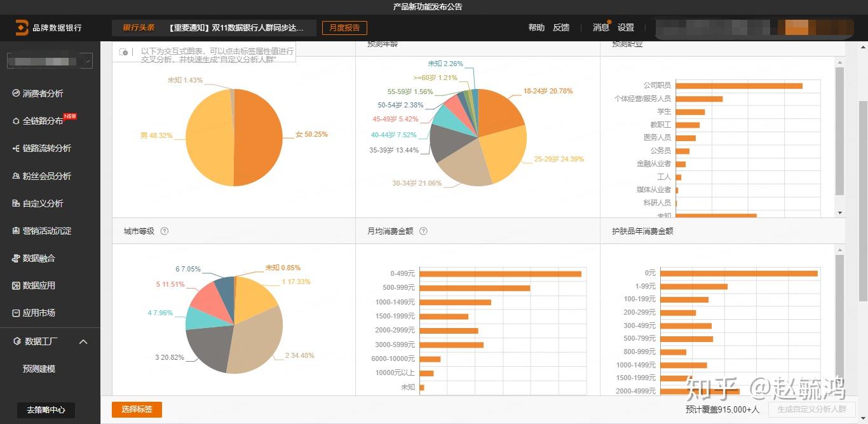Open 应用市场 via its sidebar icon
Viewport: 868px width, 424px height.
tap(17, 313)
